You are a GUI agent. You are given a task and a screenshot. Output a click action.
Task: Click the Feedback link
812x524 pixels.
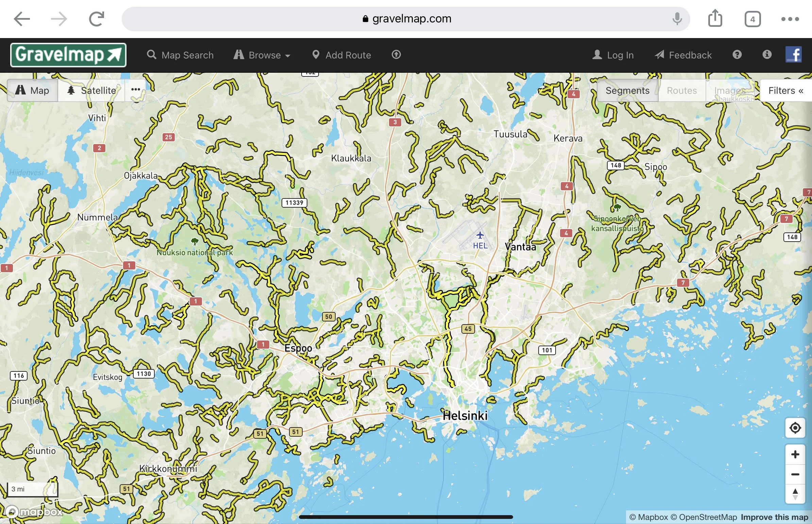tap(683, 55)
